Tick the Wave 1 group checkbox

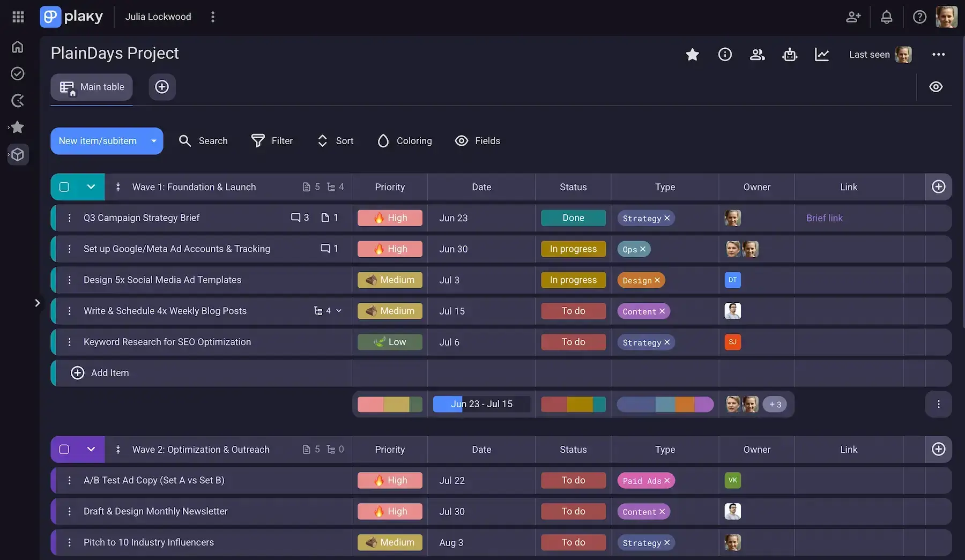click(x=64, y=187)
